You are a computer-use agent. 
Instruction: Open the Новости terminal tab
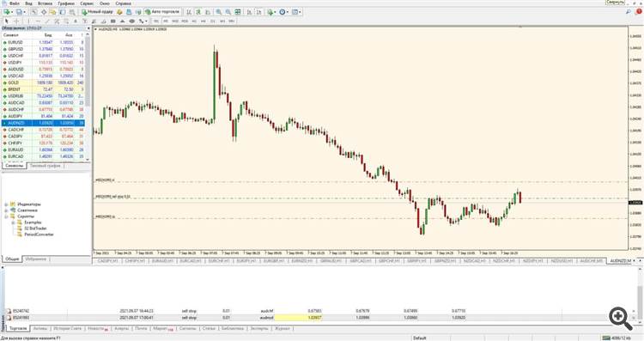98,329
